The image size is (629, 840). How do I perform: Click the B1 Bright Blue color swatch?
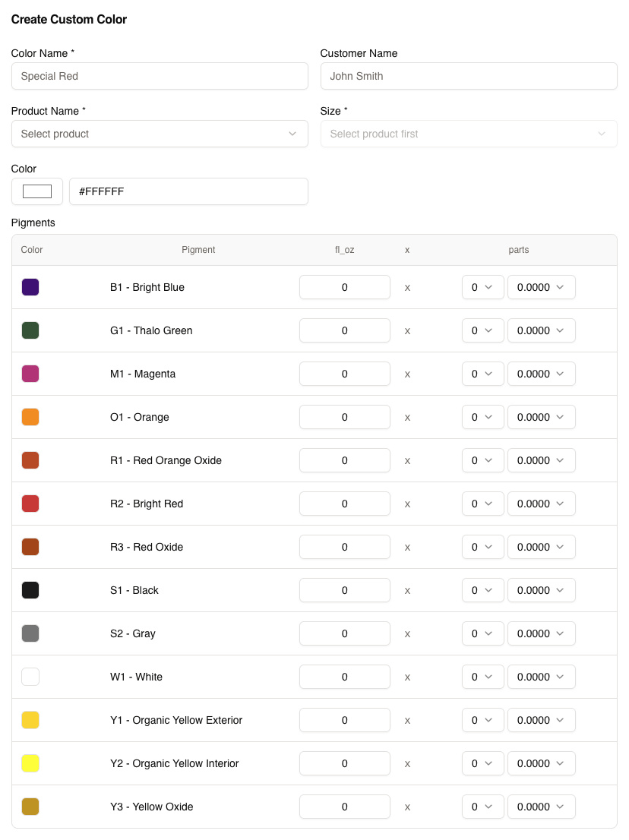[30, 287]
